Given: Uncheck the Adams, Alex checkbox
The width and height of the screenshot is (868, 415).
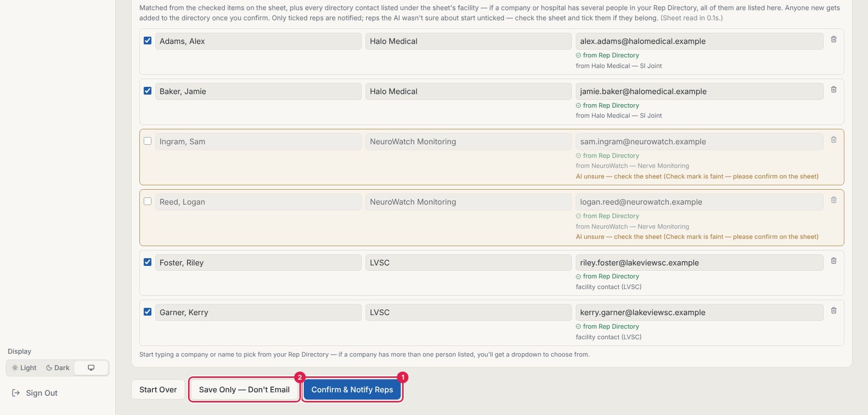Looking at the screenshot, I should click(148, 41).
